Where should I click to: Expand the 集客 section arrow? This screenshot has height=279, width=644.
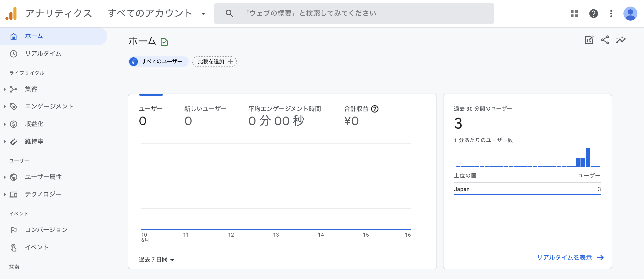coord(5,89)
